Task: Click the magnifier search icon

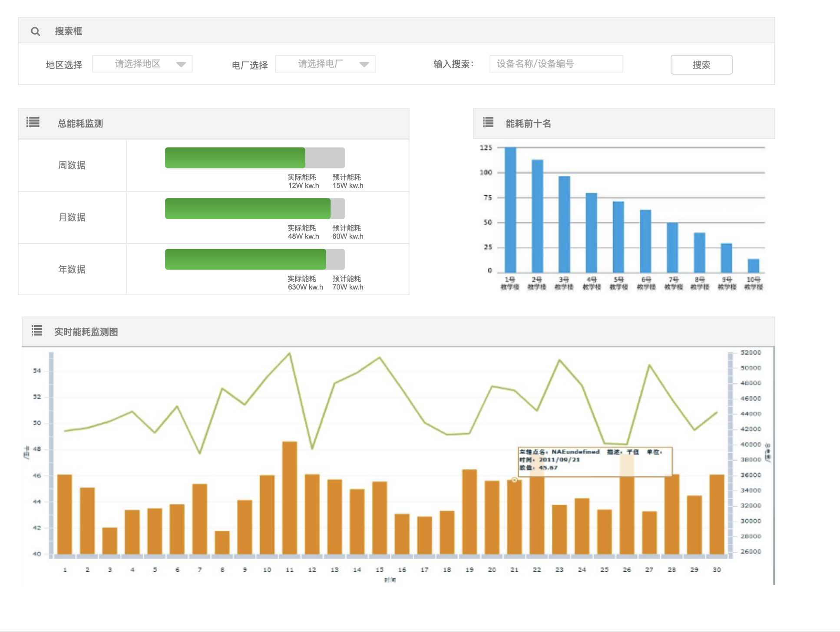Action: pyautogui.click(x=36, y=31)
